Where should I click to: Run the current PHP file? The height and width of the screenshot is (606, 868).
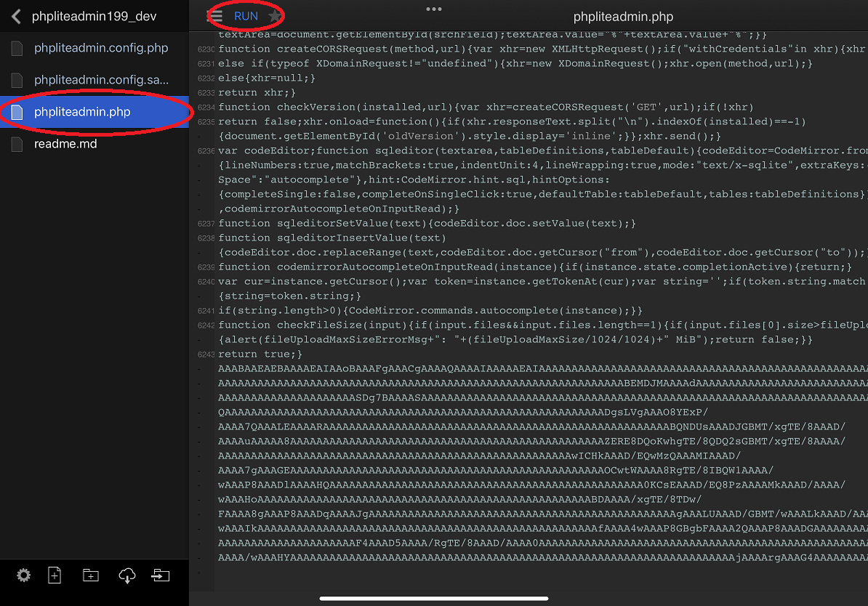point(246,16)
